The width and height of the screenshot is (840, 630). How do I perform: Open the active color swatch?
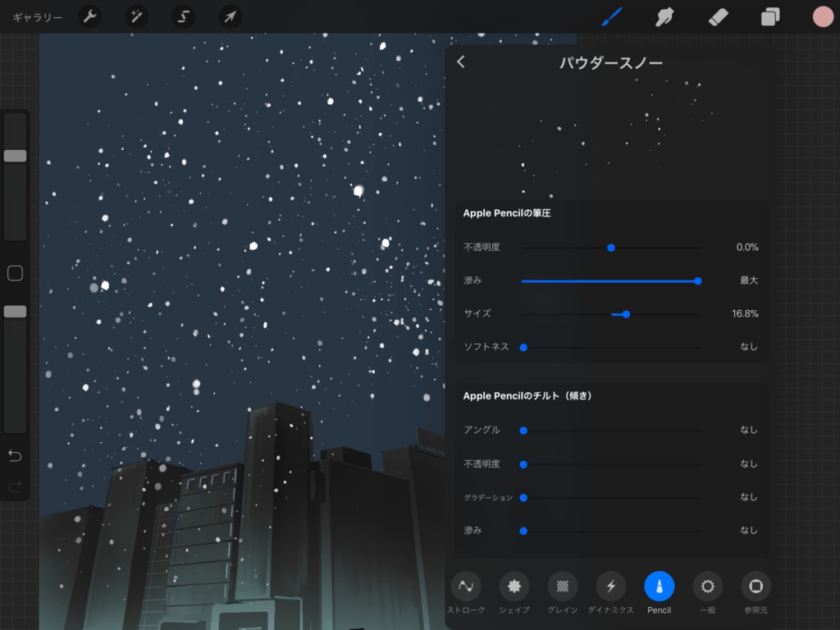tap(823, 16)
